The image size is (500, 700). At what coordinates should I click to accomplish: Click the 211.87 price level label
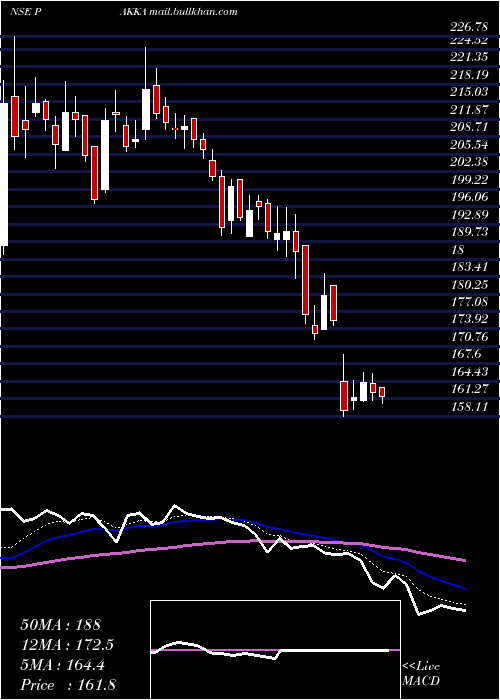(469, 110)
